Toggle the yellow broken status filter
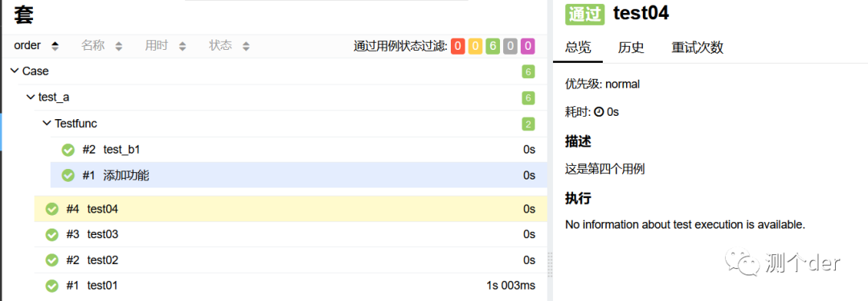The width and height of the screenshot is (868, 301). 475,46
